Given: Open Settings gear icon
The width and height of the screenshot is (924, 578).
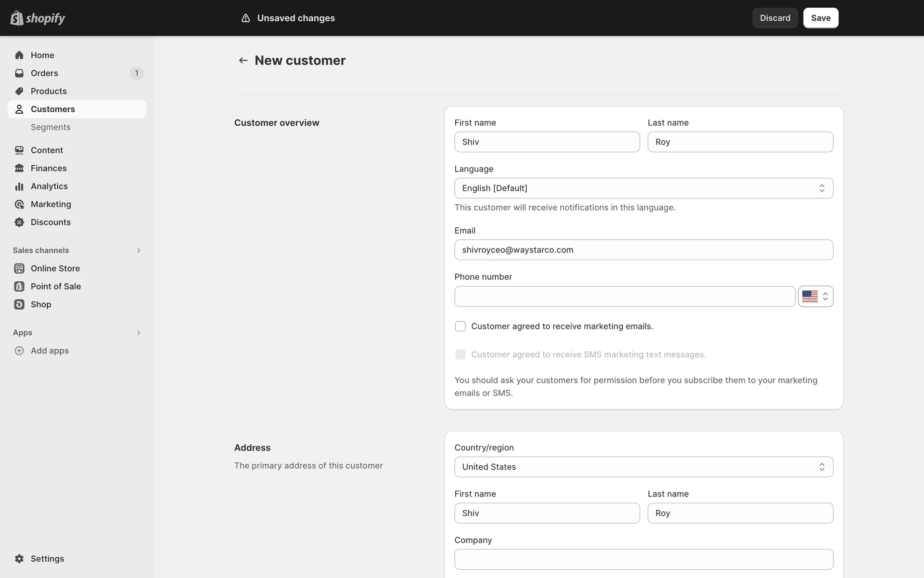Looking at the screenshot, I should click(19, 559).
